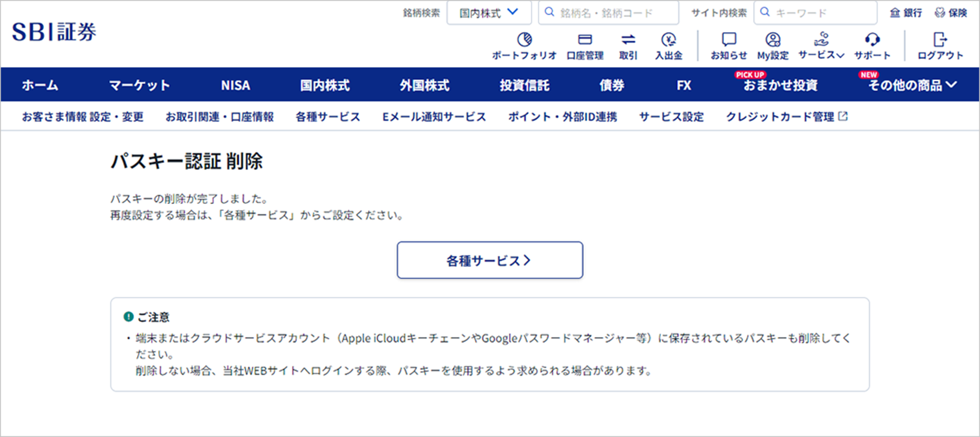
Task: Click the 口座管理 account management icon
Action: (x=584, y=40)
